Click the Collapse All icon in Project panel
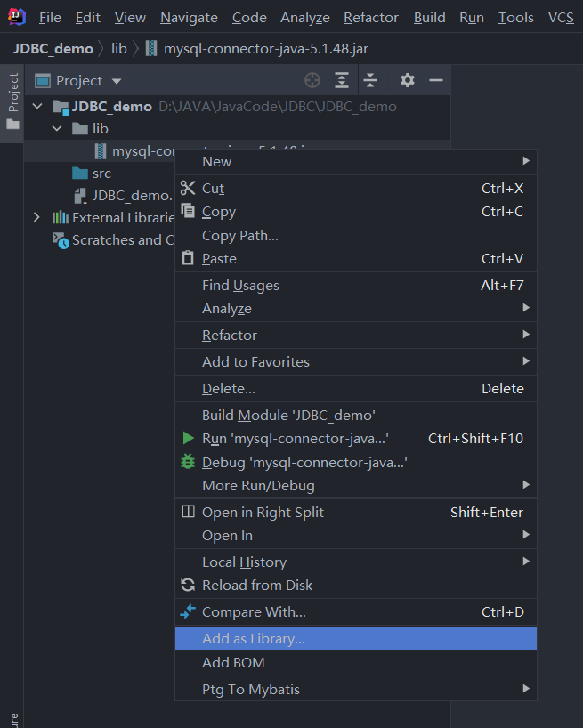The height and width of the screenshot is (728, 583). click(x=370, y=80)
